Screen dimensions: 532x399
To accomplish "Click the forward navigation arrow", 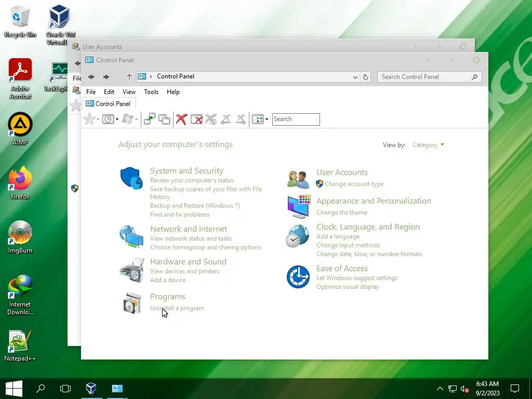I will point(106,77).
